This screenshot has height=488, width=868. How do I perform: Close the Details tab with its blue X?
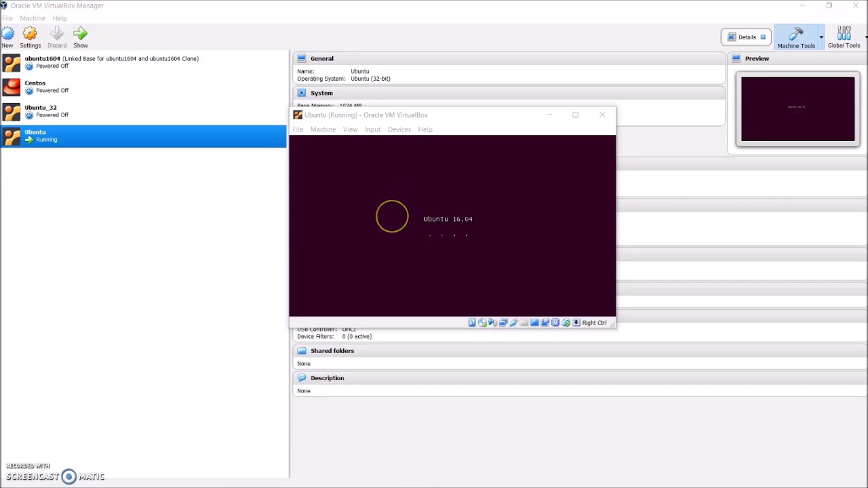click(x=763, y=37)
